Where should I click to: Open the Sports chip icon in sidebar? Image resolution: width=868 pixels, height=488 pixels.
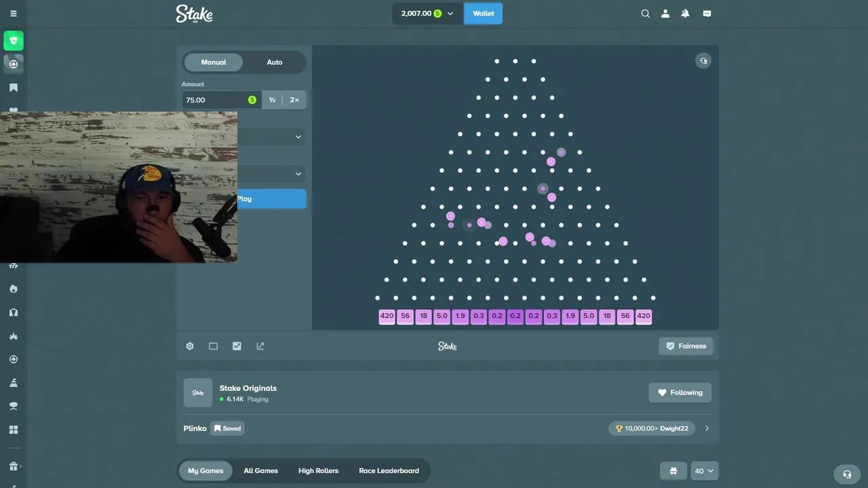click(x=14, y=64)
